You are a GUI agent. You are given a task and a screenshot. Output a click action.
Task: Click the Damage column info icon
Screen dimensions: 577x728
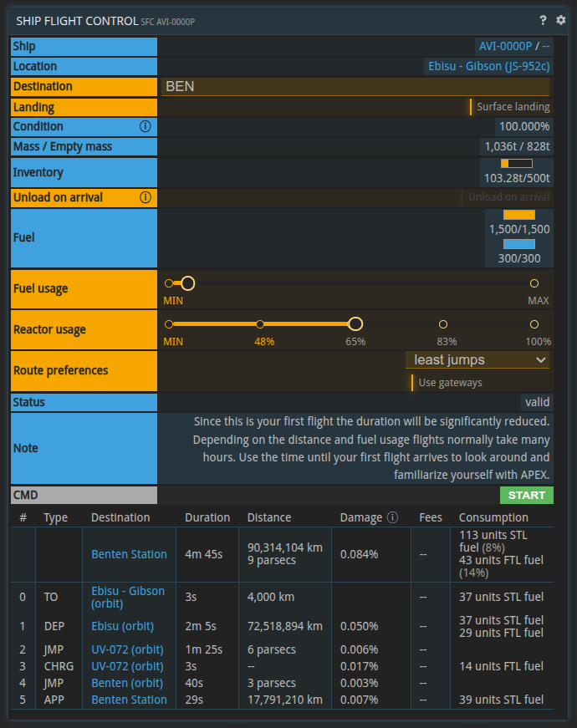pos(393,517)
